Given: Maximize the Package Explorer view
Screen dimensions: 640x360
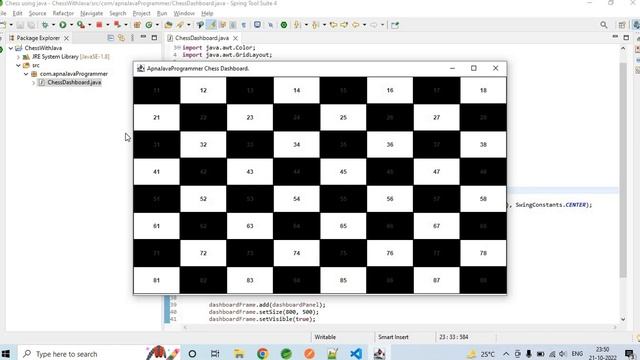Looking at the screenshot, I should [x=154, y=38].
